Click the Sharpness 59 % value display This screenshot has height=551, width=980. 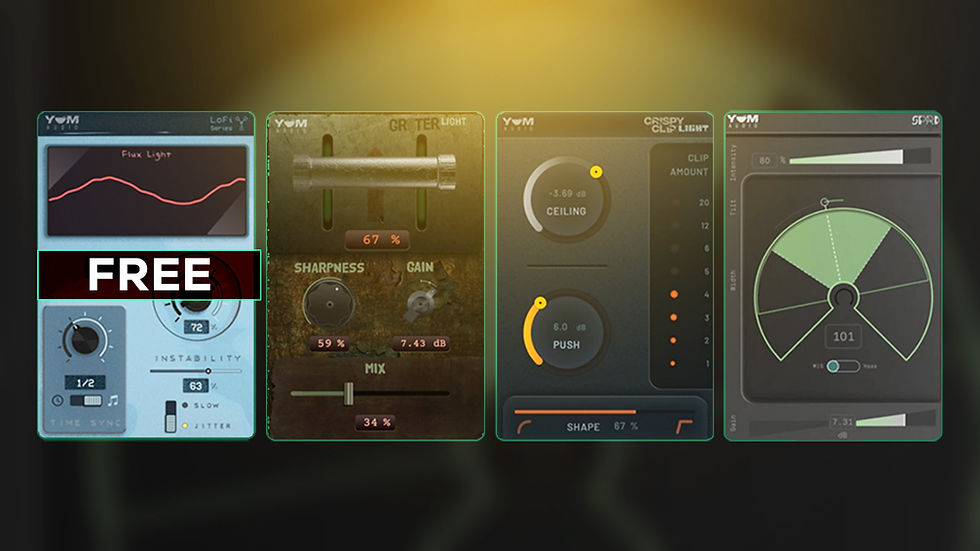(x=331, y=344)
